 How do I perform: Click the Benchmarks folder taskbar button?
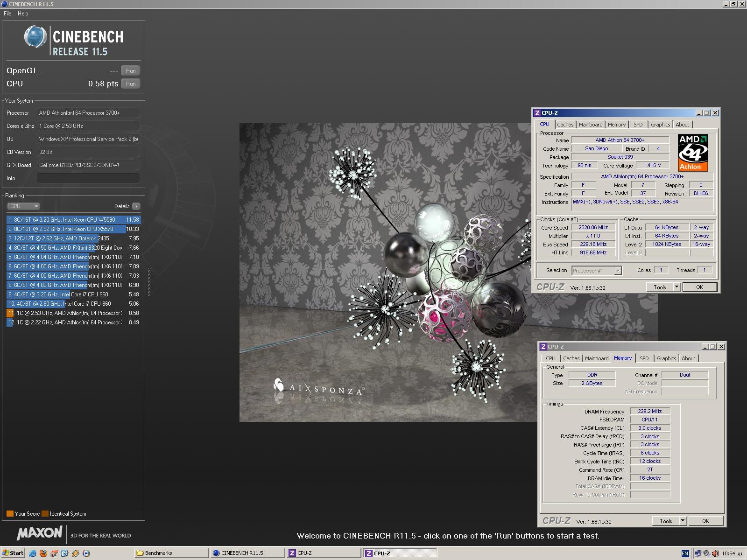point(171,553)
